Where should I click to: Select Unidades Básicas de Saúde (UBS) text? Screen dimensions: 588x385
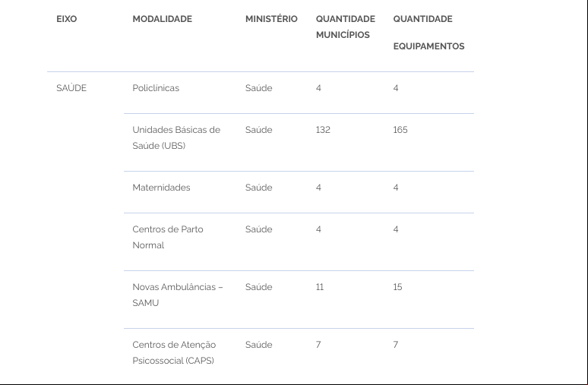coord(176,137)
